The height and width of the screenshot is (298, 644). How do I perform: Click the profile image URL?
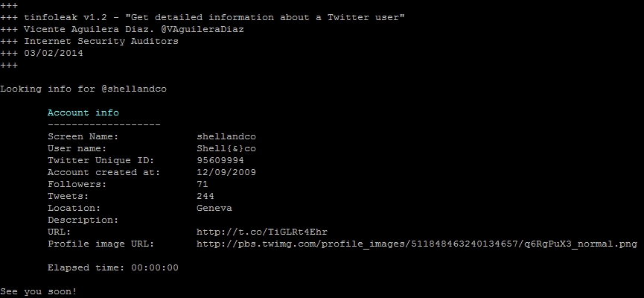pyautogui.click(x=416, y=244)
